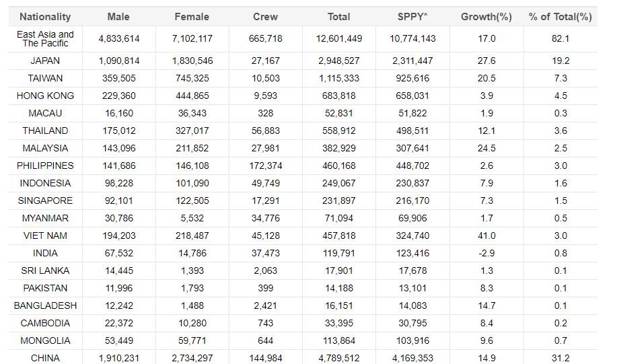Select the TAIWAN nationality cell
The image size is (617, 364).
click(x=45, y=78)
